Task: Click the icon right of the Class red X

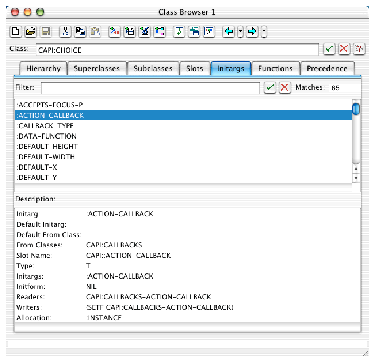Action: coord(359,49)
